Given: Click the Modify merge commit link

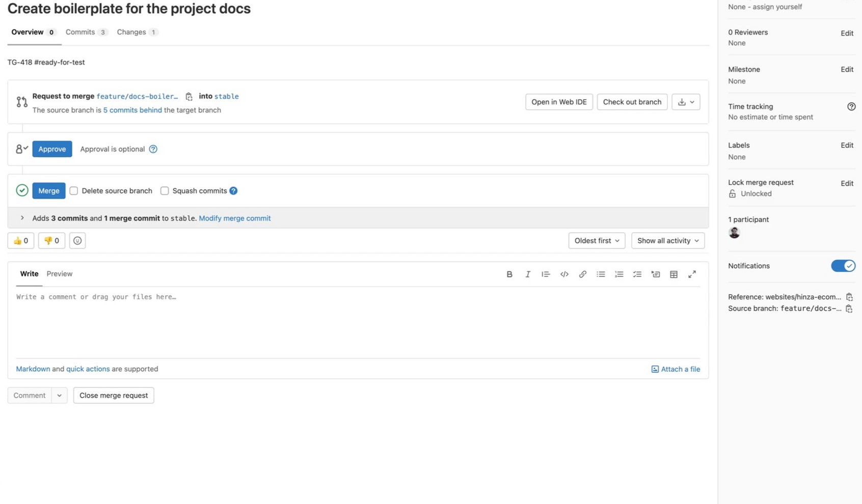Looking at the screenshot, I should [234, 218].
